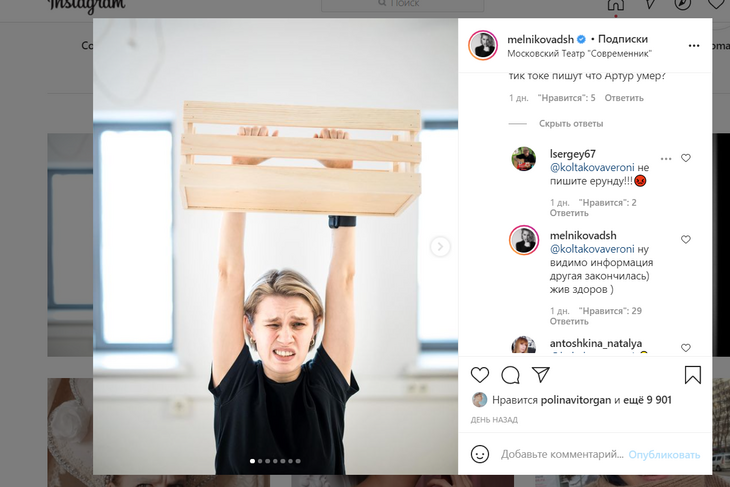This screenshot has height=487, width=730.
Task: Open polinavitorgan likes link
Action: coord(575,400)
